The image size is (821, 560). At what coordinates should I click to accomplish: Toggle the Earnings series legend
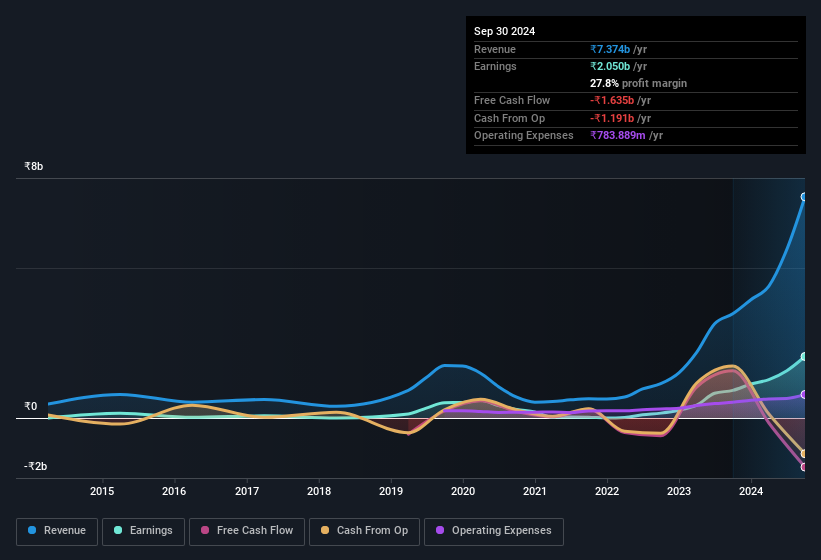143,531
